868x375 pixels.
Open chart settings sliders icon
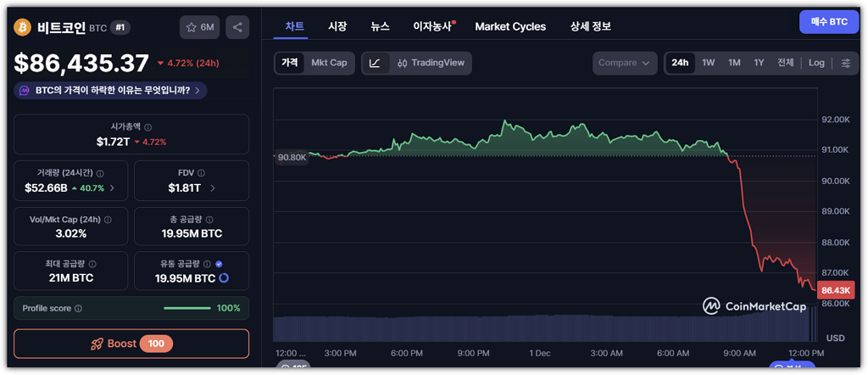[x=846, y=63]
